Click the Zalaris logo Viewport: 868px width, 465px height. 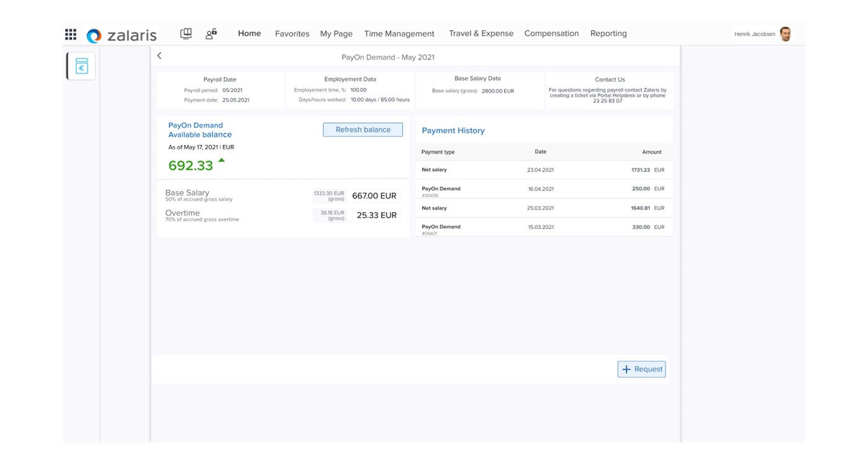122,35
